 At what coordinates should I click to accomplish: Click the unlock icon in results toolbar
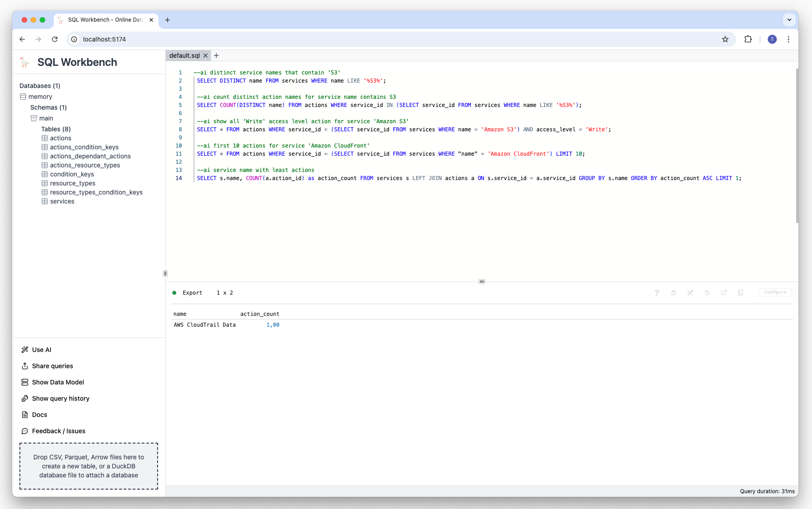click(673, 292)
